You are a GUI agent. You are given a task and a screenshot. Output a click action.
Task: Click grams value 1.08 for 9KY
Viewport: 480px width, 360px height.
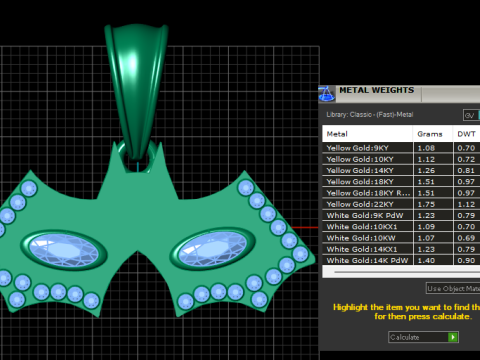coord(426,148)
